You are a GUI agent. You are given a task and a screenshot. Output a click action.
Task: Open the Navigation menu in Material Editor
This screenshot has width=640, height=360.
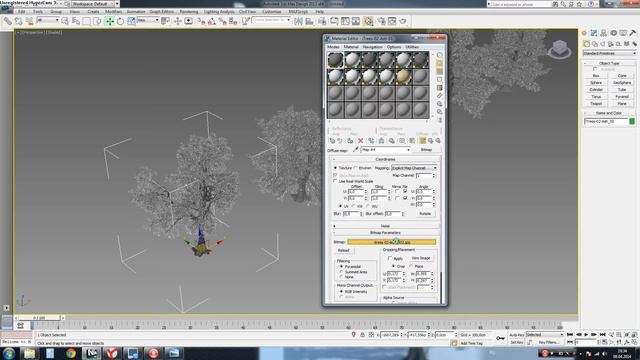372,47
